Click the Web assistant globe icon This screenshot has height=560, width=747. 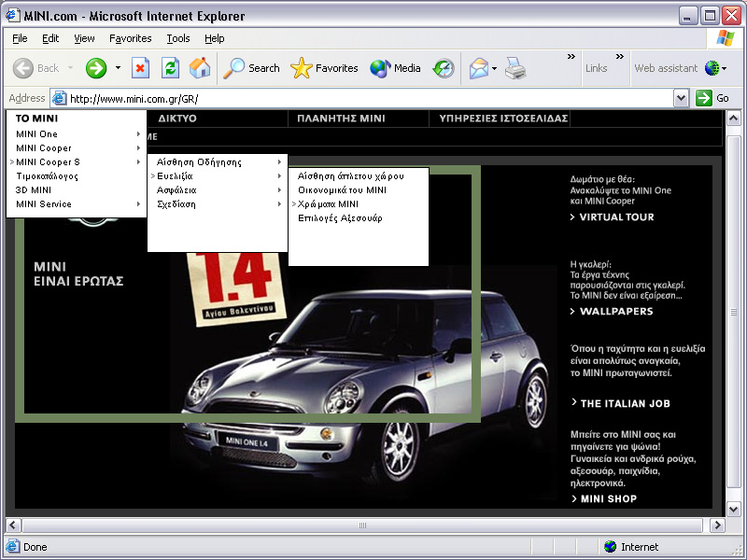712,68
